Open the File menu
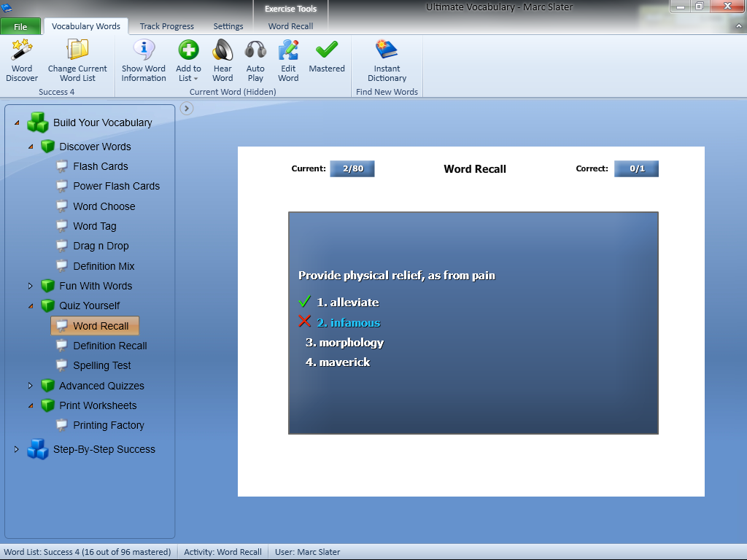The image size is (747, 560). (x=20, y=27)
